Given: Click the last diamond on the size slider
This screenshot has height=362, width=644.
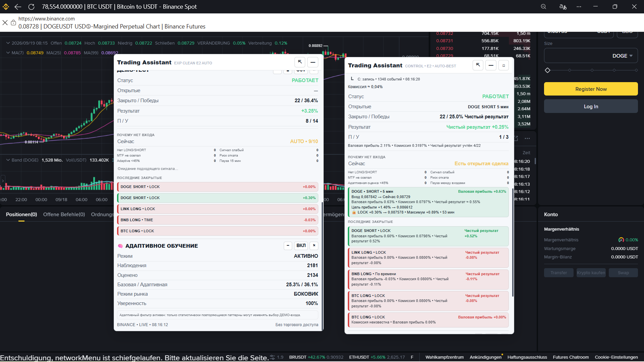Looking at the screenshot, I should (636, 70).
